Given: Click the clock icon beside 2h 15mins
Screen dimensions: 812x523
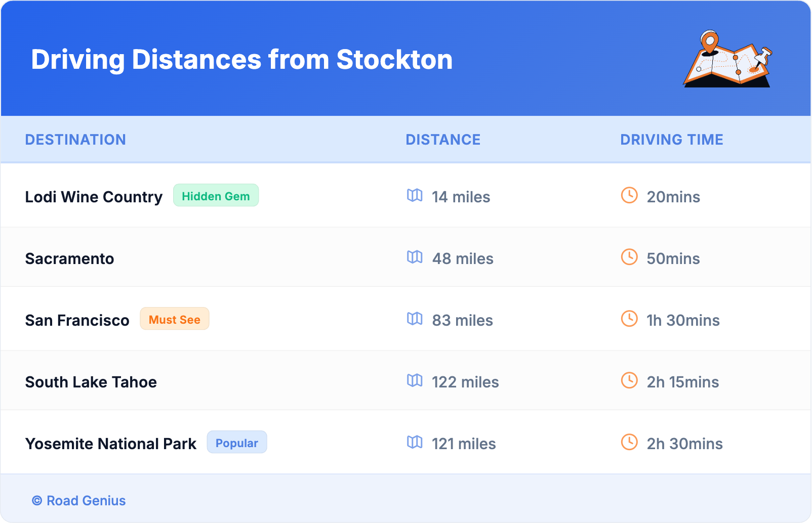Looking at the screenshot, I should (x=629, y=380).
